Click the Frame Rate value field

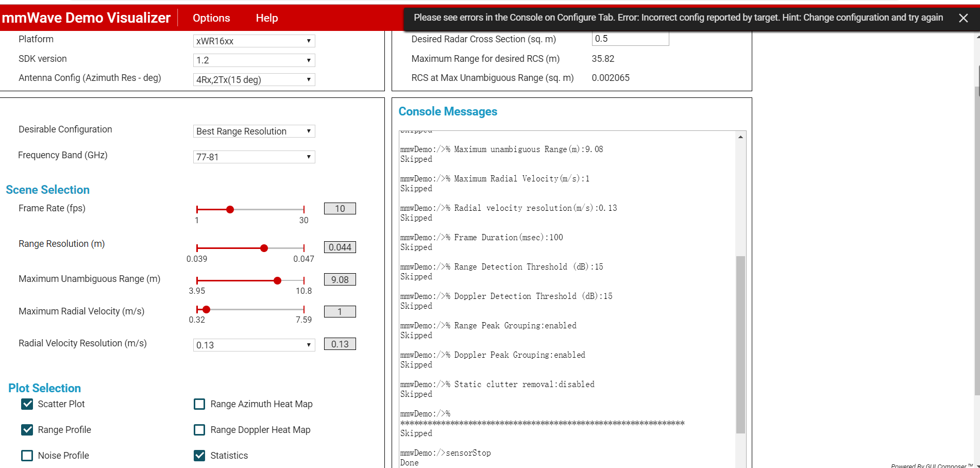340,208
